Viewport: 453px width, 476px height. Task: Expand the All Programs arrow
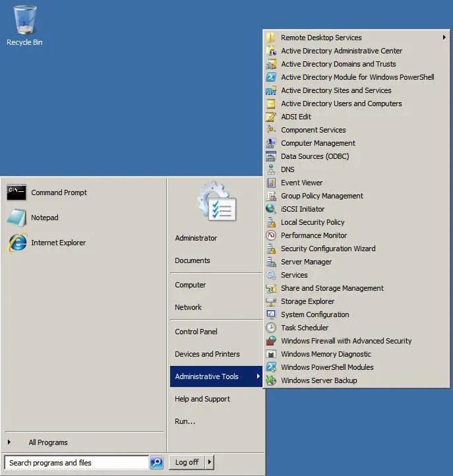click(9, 442)
